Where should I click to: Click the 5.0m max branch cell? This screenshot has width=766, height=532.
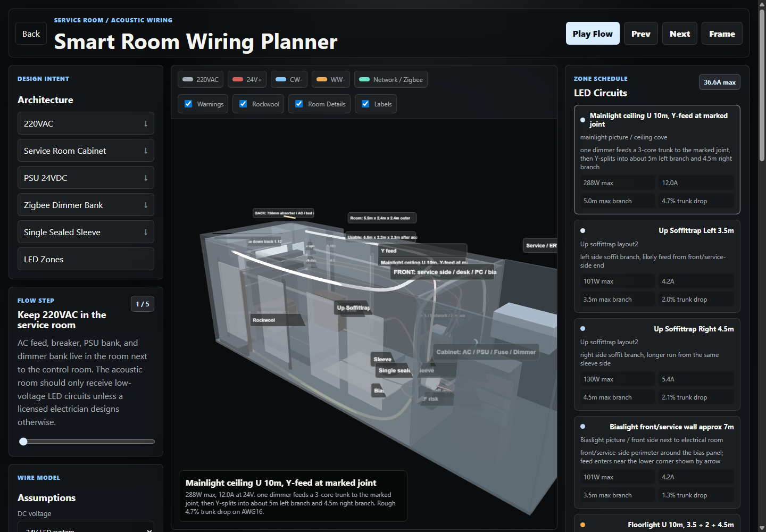(618, 201)
